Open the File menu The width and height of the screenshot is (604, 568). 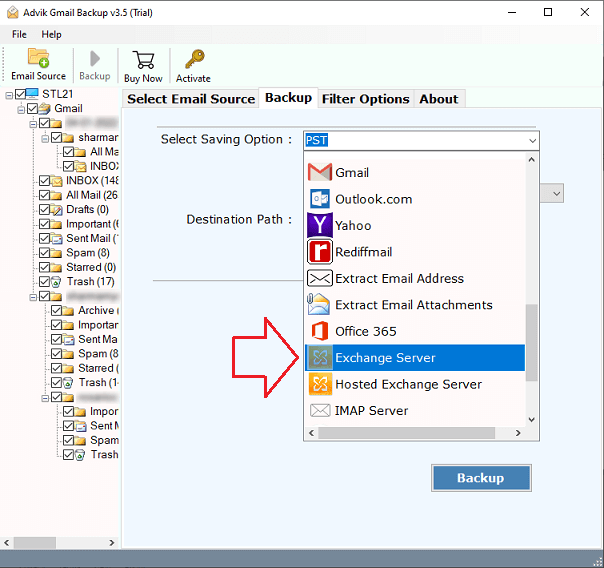(x=19, y=34)
